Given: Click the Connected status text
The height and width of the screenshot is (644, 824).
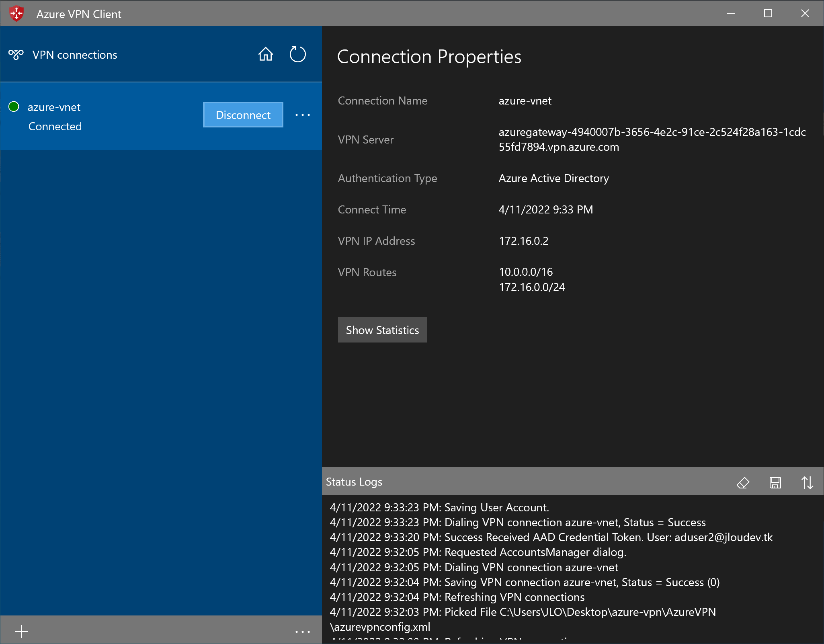Looking at the screenshot, I should 55,126.
